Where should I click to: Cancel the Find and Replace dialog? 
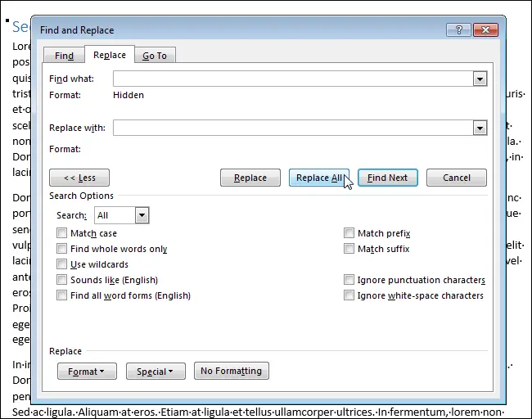pos(457,178)
